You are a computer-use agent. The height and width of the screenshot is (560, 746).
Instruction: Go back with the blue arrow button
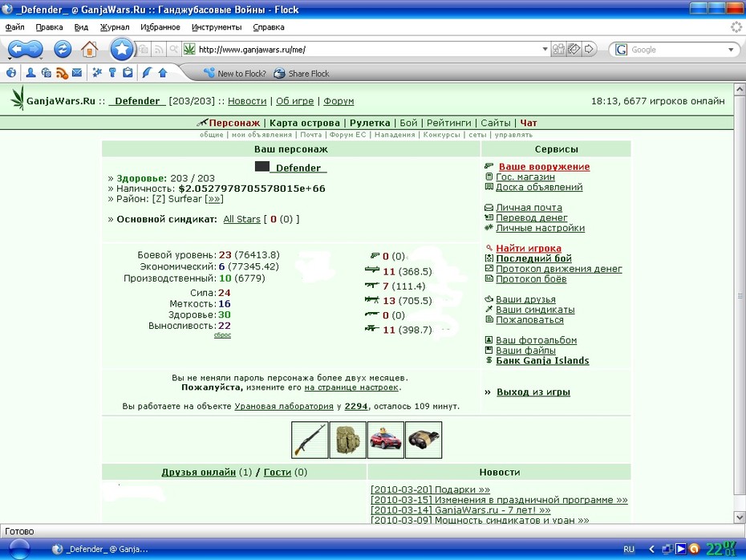(18, 49)
